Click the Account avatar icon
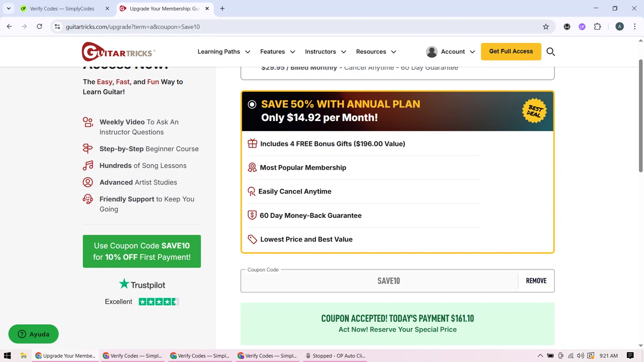The height and width of the screenshot is (362, 644). 431,52
